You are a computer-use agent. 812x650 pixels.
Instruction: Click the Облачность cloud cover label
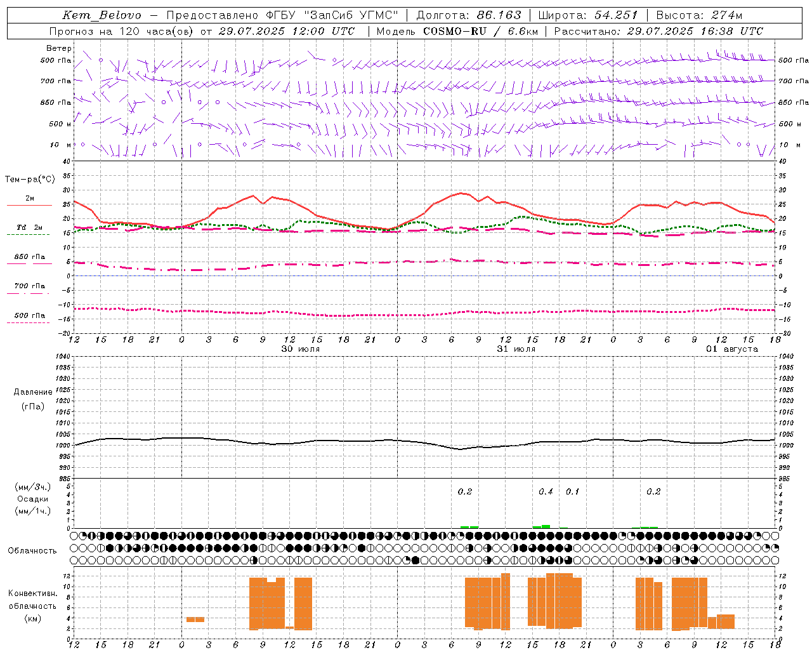point(32,551)
